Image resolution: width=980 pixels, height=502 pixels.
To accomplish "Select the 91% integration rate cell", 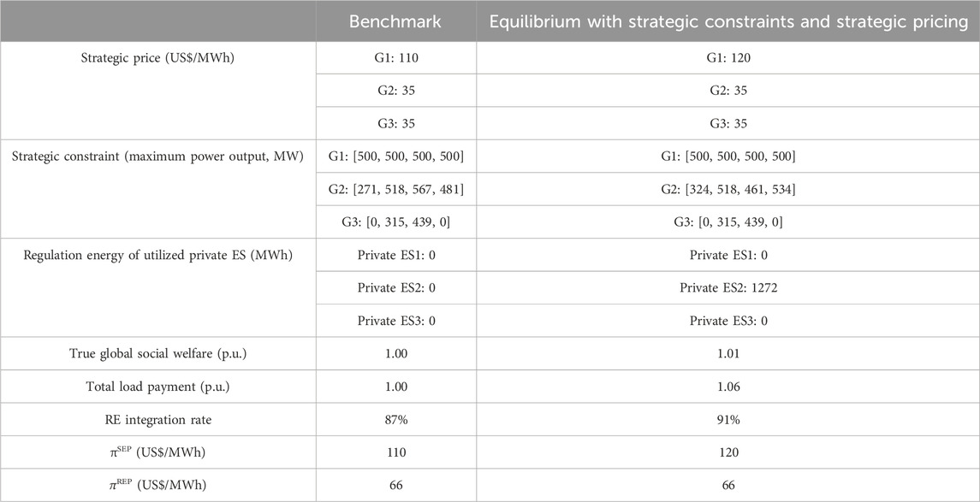I will [728, 420].
